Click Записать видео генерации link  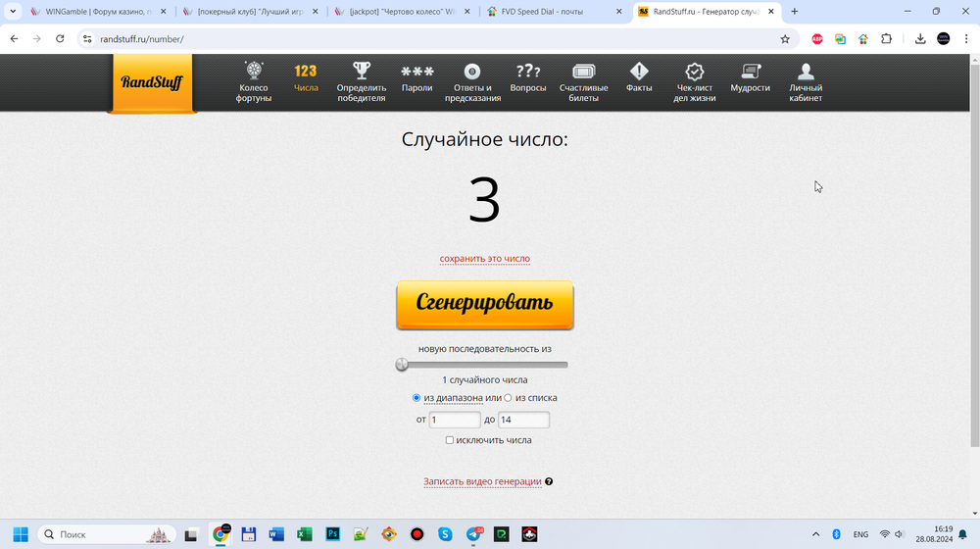click(x=482, y=481)
